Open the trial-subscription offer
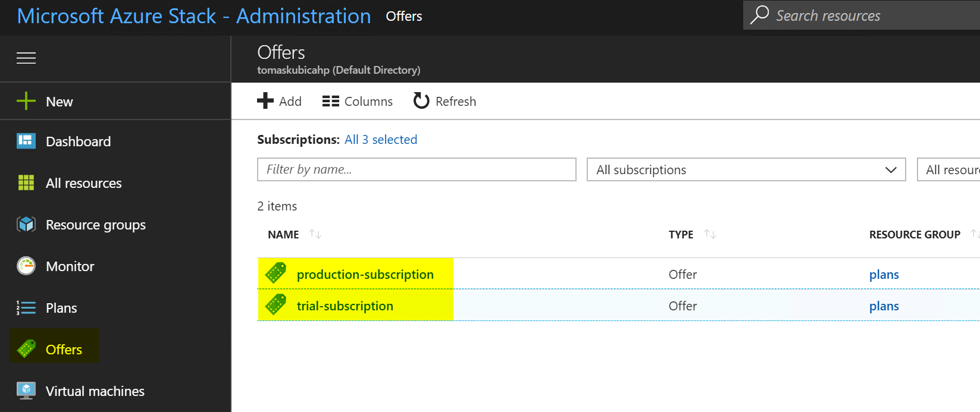The height and width of the screenshot is (412, 980). [345, 306]
